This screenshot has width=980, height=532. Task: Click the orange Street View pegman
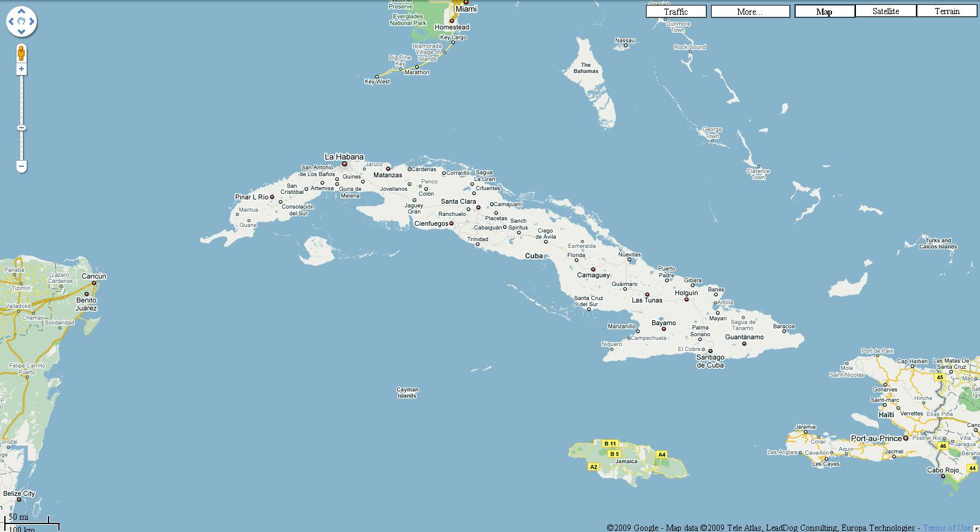21,53
